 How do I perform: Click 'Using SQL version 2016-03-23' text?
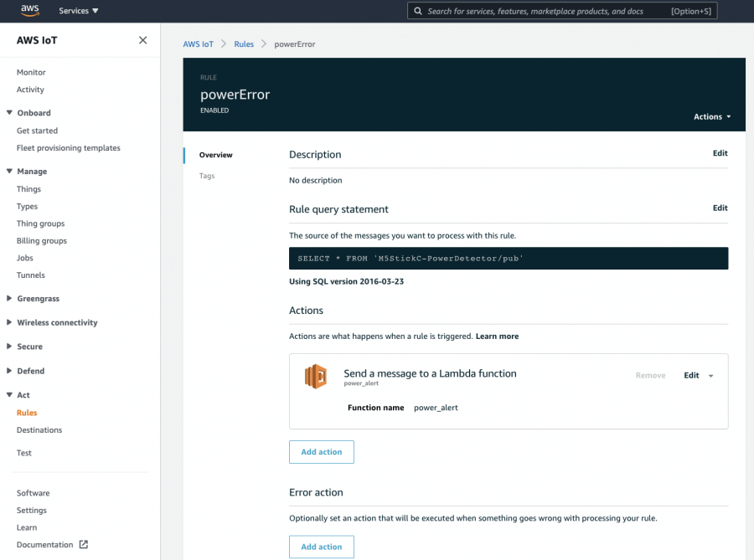(346, 281)
